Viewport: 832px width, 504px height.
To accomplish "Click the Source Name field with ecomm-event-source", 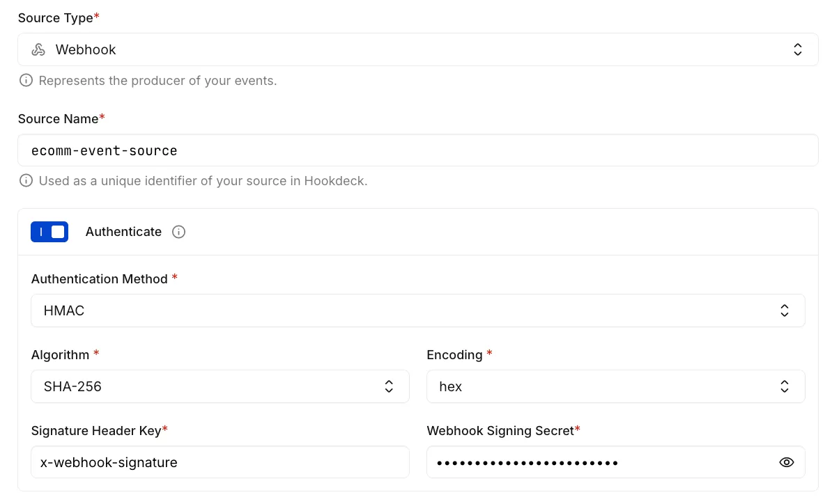I will tap(418, 150).
